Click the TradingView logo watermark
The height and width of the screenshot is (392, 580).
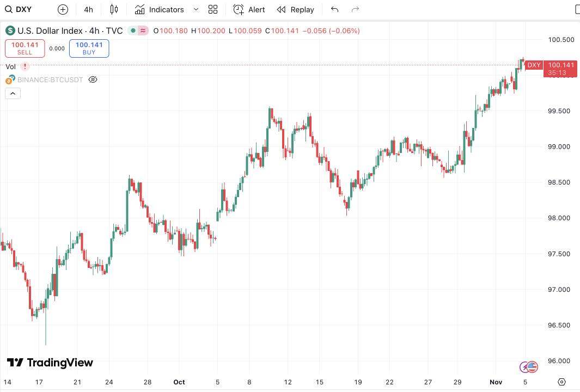(x=50, y=362)
